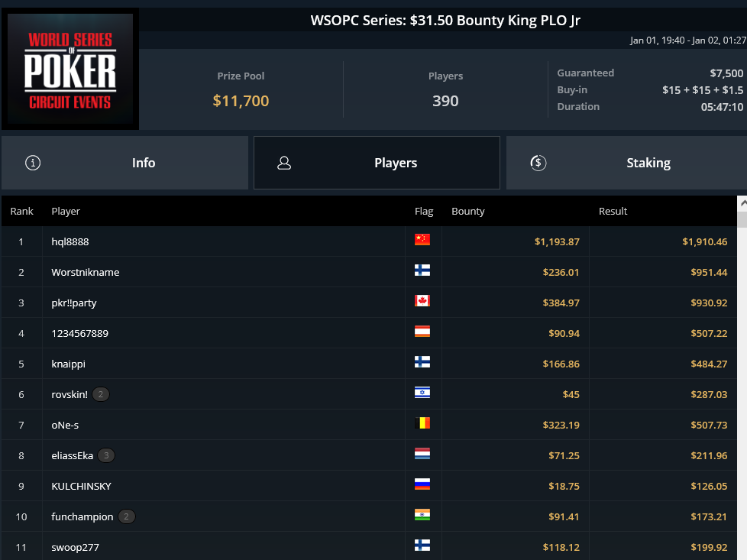Click India flag beside funchampion
The image size is (747, 560).
(x=422, y=514)
